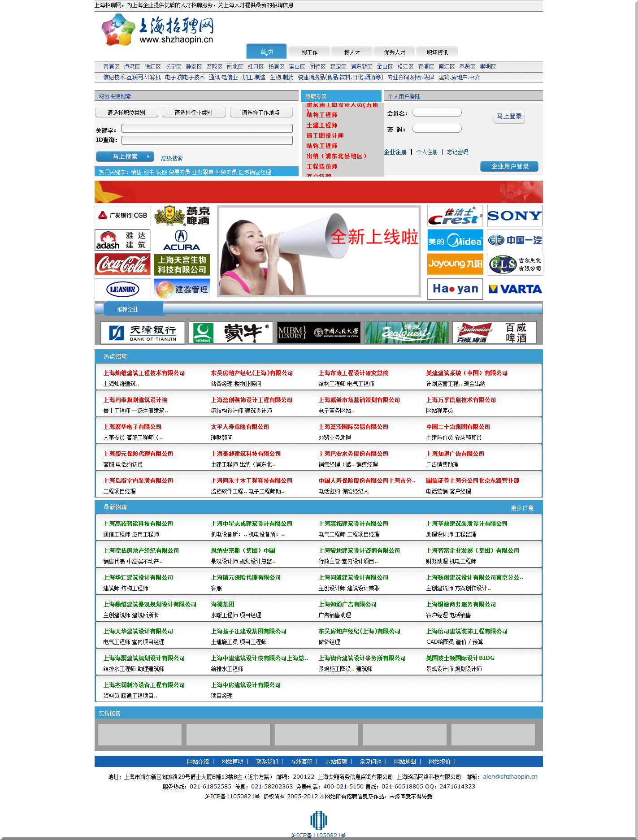Click the 燕京啤酒 logo

182,215
